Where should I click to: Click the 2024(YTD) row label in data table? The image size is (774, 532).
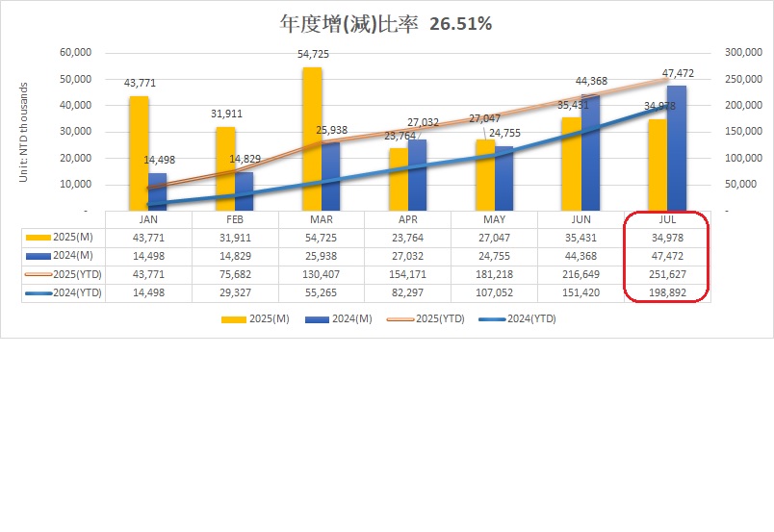78,292
